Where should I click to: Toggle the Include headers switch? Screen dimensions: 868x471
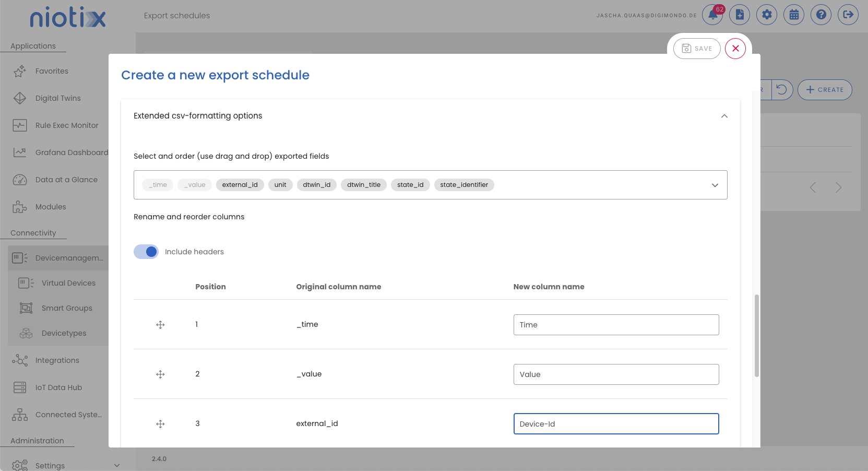point(146,252)
